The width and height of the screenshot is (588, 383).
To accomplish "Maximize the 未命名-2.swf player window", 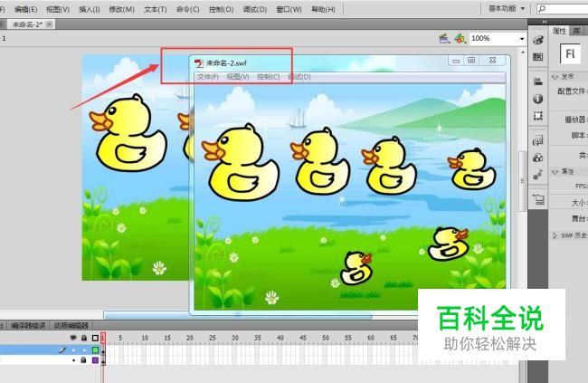I will pos(471,61).
